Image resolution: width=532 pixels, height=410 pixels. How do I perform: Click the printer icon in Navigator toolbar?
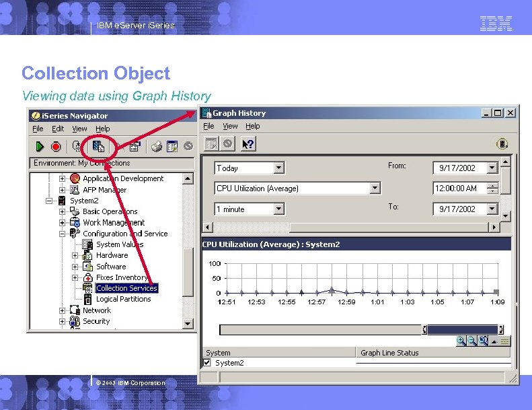click(157, 146)
